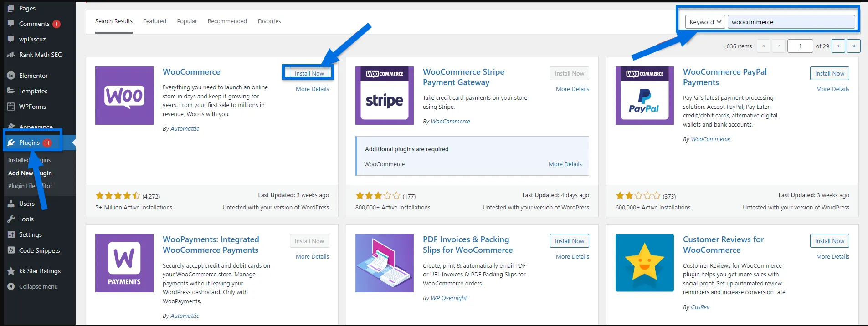Go to the next results page
This screenshot has width=868, height=326.
pyautogui.click(x=838, y=46)
